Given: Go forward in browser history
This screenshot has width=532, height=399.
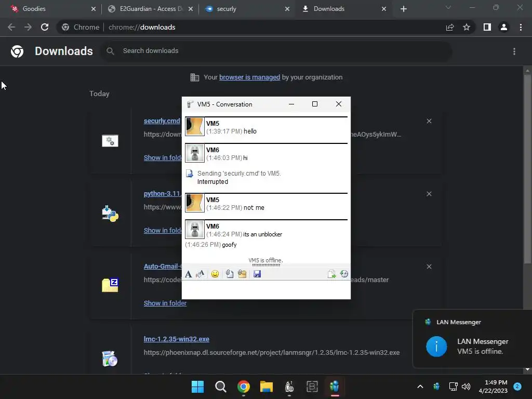Looking at the screenshot, I should (28, 27).
